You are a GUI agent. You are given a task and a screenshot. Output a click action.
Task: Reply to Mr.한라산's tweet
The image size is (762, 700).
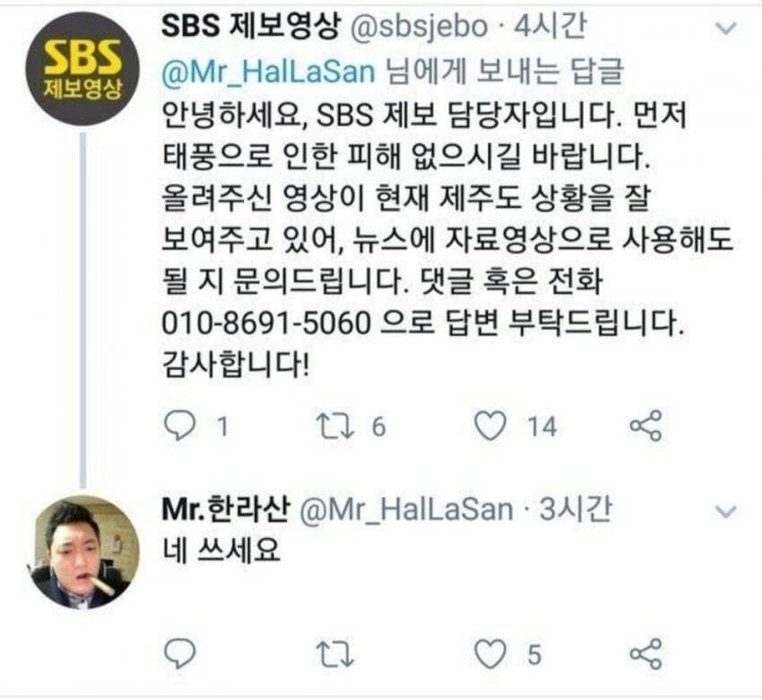(180, 653)
